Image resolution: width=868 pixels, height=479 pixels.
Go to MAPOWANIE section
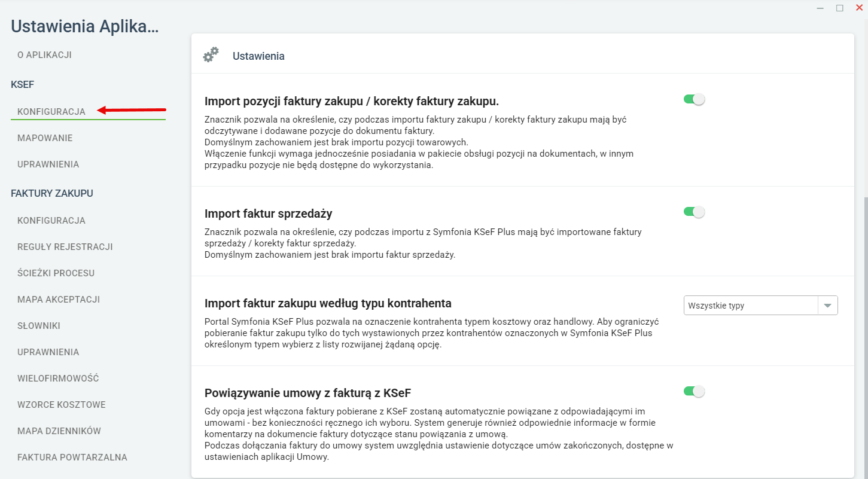point(45,138)
